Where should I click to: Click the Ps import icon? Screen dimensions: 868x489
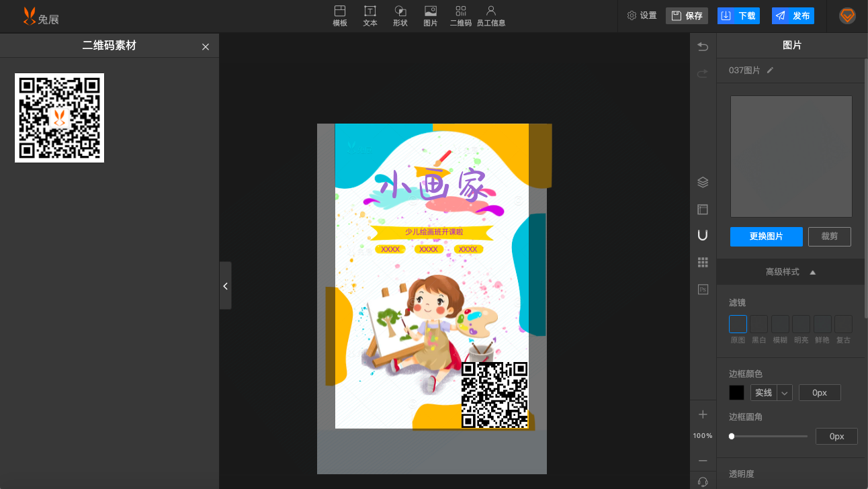[703, 290]
